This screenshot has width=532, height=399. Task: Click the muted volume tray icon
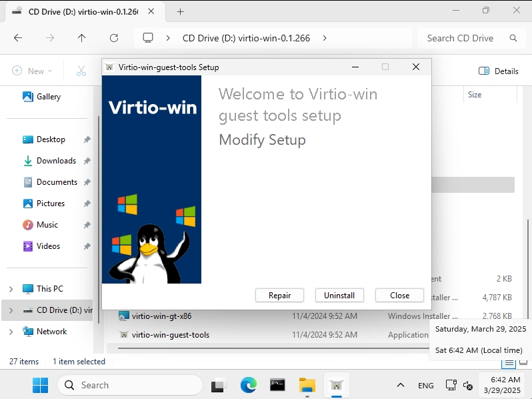(x=468, y=386)
